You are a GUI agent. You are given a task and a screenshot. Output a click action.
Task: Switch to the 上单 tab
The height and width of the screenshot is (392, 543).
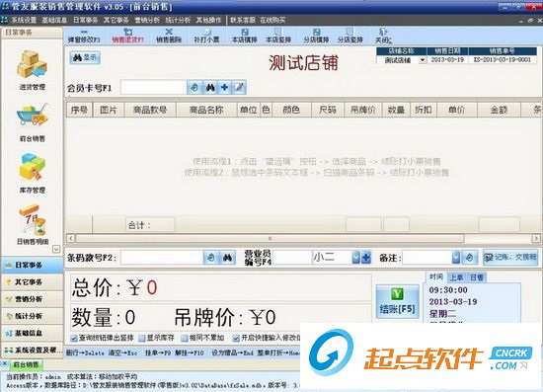point(456,277)
